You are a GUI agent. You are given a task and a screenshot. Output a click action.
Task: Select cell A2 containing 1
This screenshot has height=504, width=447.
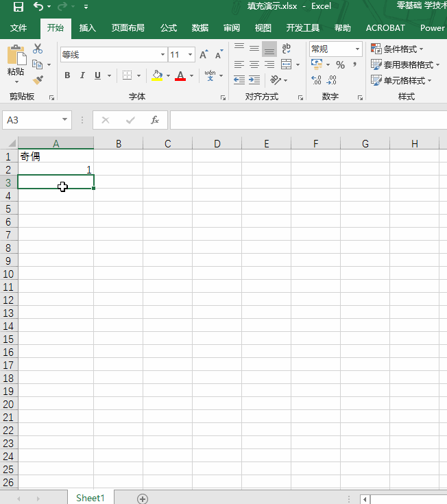pos(56,169)
